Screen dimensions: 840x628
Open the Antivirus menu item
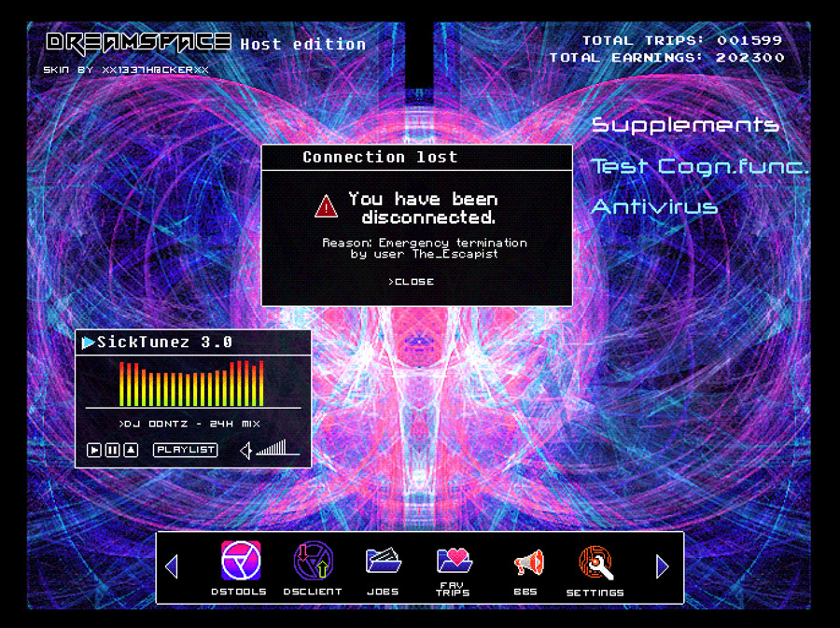tap(654, 207)
